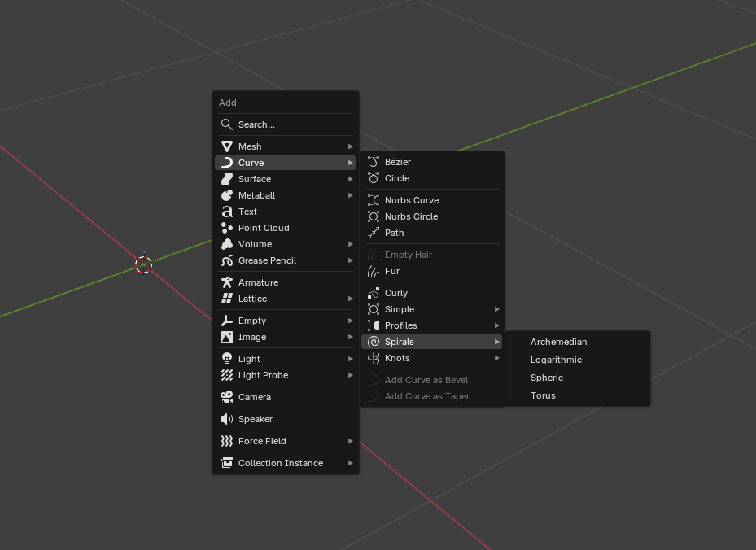Image resolution: width=756 pixels, height=550 pixels.
Task: Select the Torus spiral option
Action: [x=543, y=395]
